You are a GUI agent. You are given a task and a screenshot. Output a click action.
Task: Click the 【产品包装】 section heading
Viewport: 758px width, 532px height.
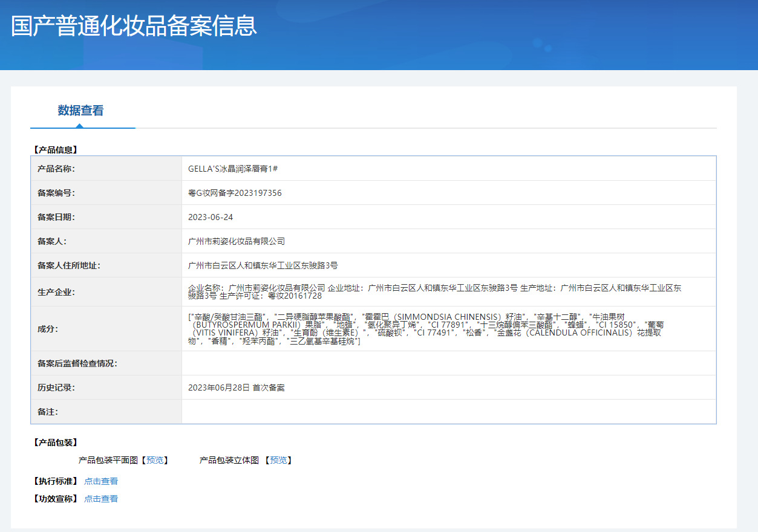click(54, 443)
